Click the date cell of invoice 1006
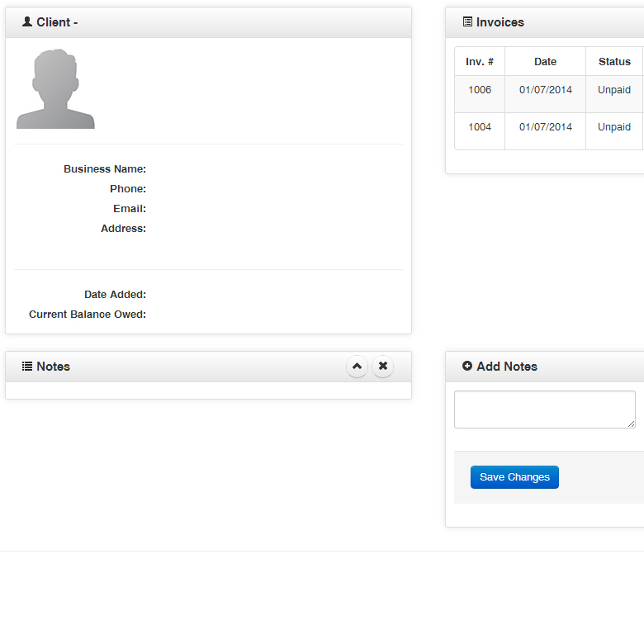Image resolution: width=644 pixels, height=644 pixels. 545,90
